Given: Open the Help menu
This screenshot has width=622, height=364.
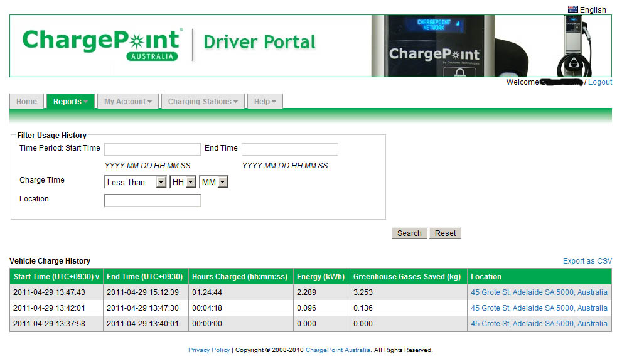Looking at the screenshot, I should point(265,101).
